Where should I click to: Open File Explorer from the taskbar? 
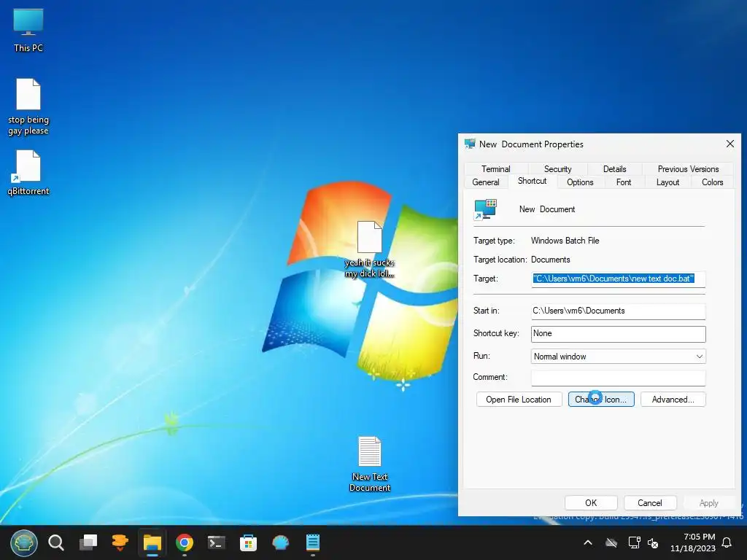point(152,542)
